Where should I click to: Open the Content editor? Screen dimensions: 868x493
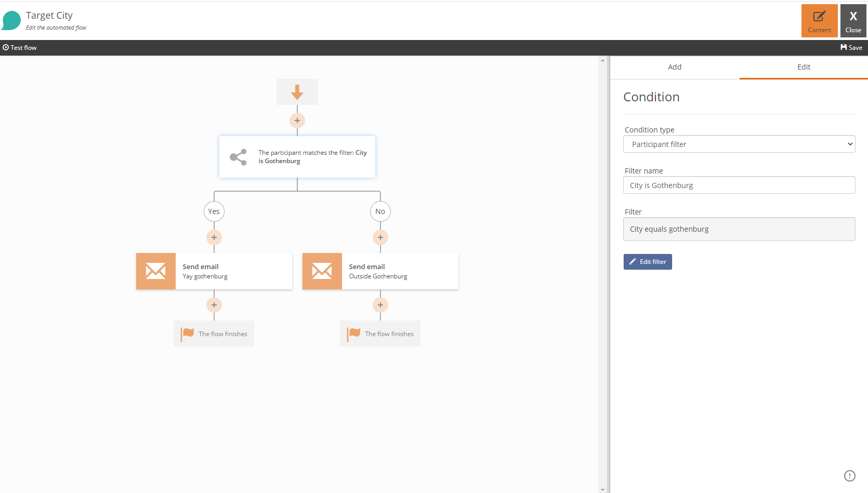tap(819, 20)
